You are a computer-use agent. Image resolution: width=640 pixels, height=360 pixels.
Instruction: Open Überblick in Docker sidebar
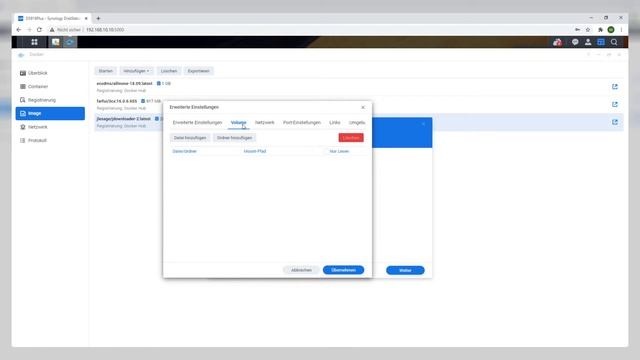[x=50, y=73]
